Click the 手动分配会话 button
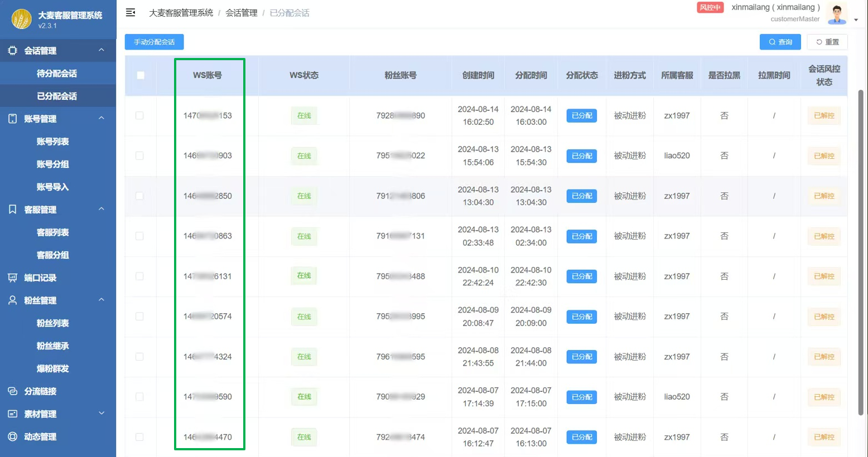This screenshot has width=868, height=457. click(155, 42)
